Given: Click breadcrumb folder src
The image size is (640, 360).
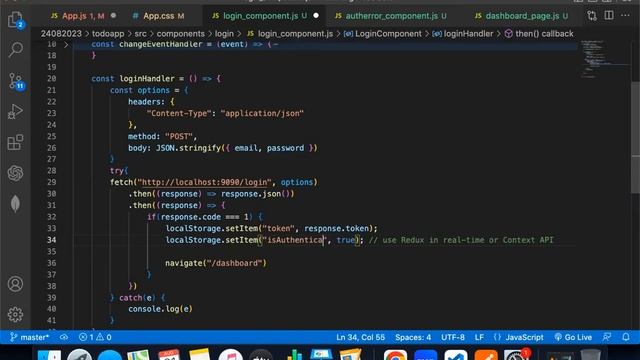Looking at the screenshot, I should click(140, 34).
